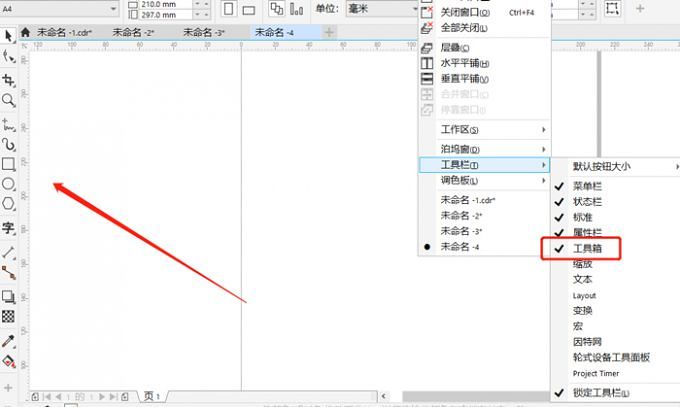Screen dimensions: 680x407
Task: Go to the last page arrow
Action: [113, 397]
